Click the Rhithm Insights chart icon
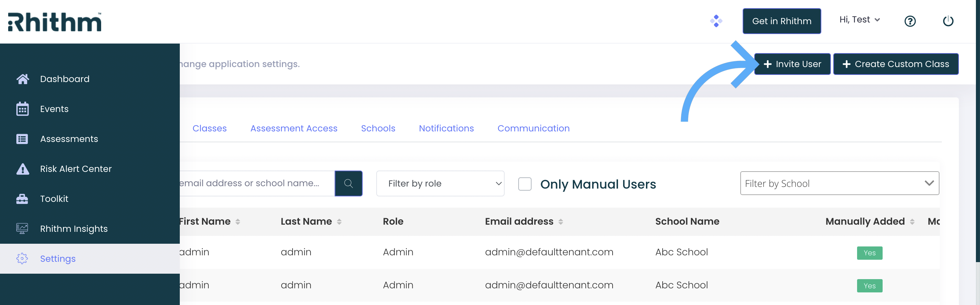 pyautogui.click(x=22, y=228)
